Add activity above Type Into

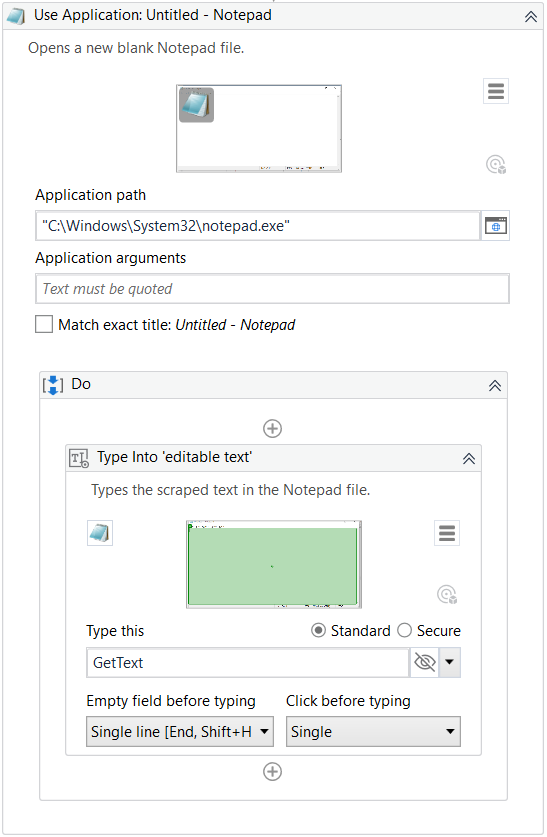(x=273, y=429)
